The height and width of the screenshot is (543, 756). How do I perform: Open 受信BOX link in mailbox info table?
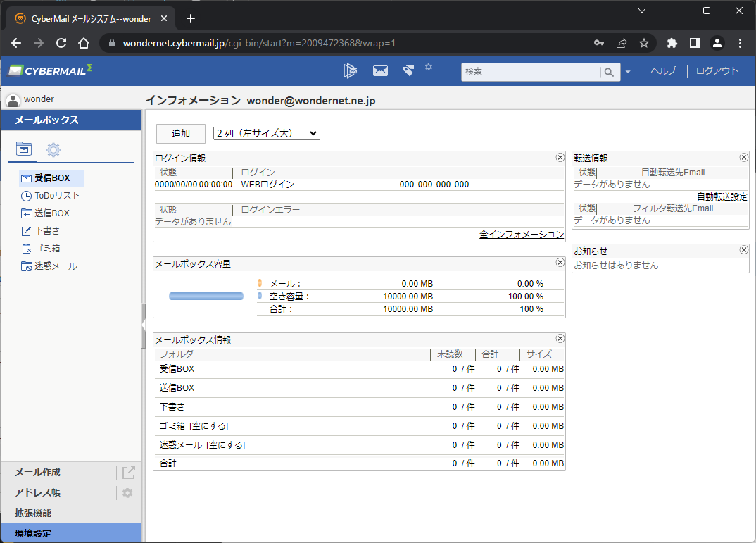pos(177,369)
